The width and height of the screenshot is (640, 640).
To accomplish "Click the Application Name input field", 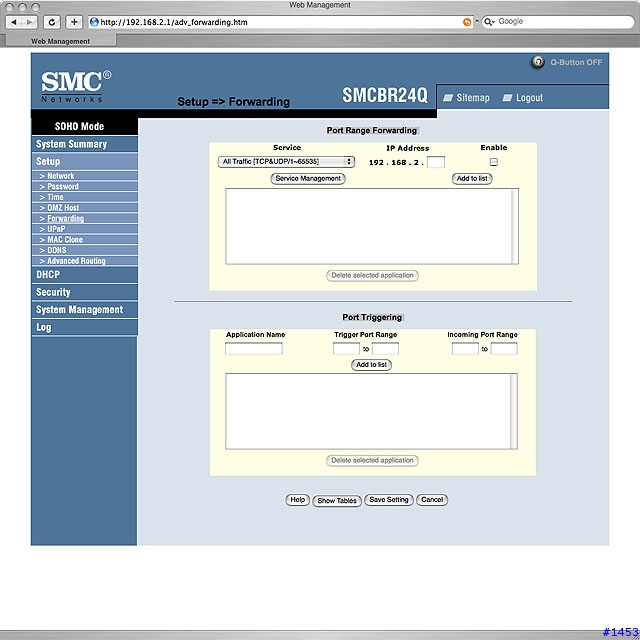I will click(253, 349).
